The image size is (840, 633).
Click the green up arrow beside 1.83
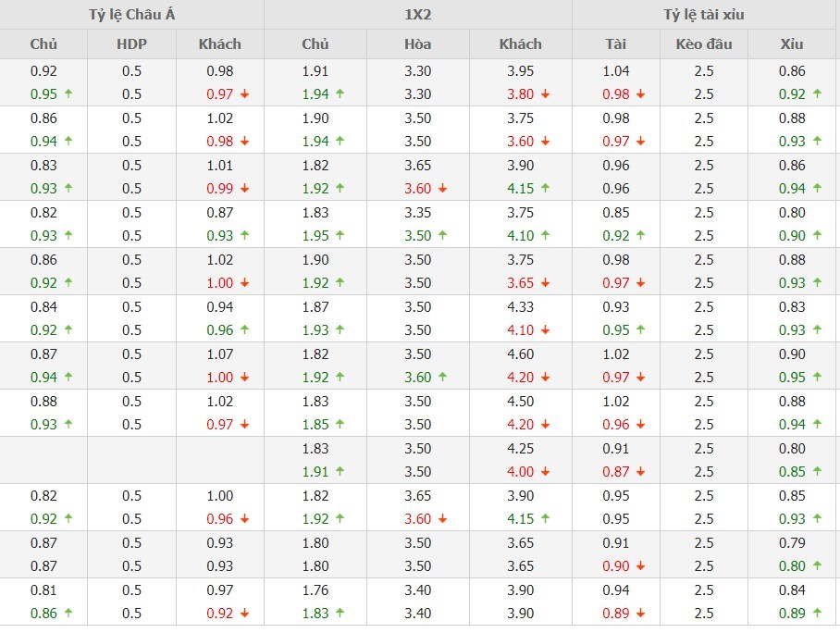[x=340, y=613]
